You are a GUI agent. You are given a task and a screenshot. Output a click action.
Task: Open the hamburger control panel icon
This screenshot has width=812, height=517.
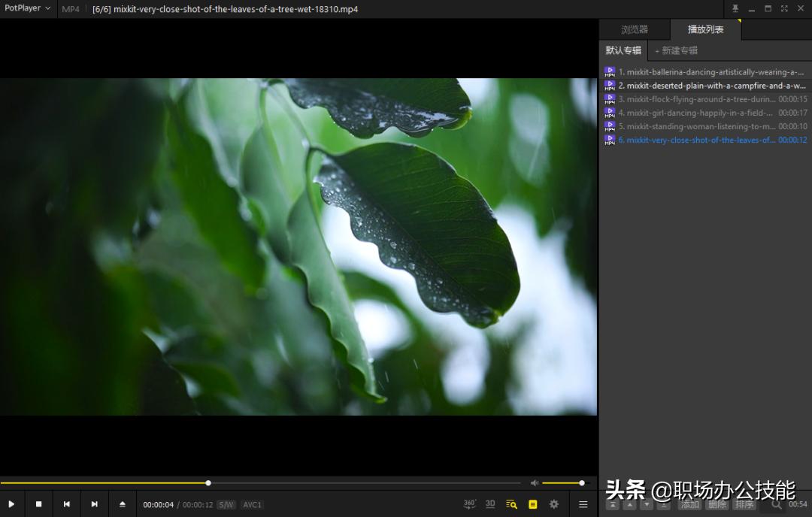583,504
